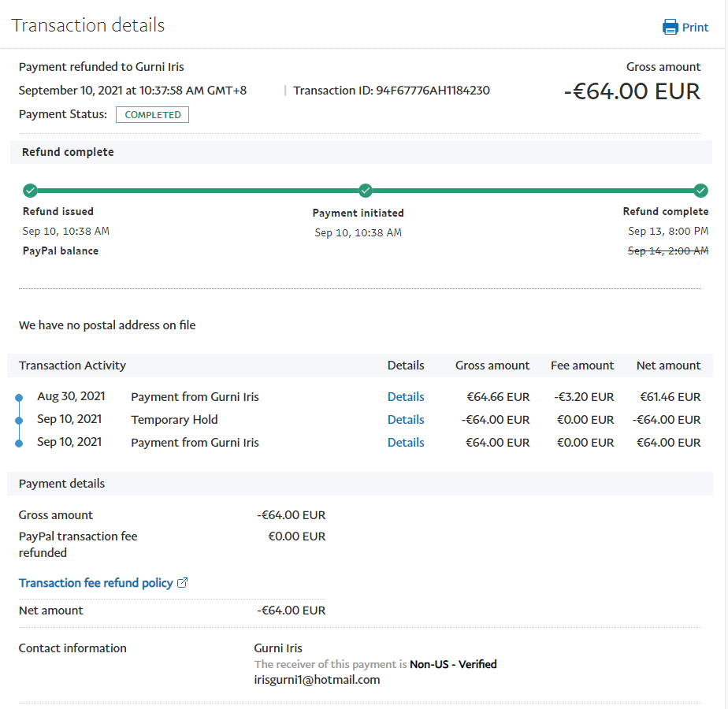Click timeline dot for last Sep 10 payment
The height and width of the screenshot is (709, 728).
(x=20, y=444)
